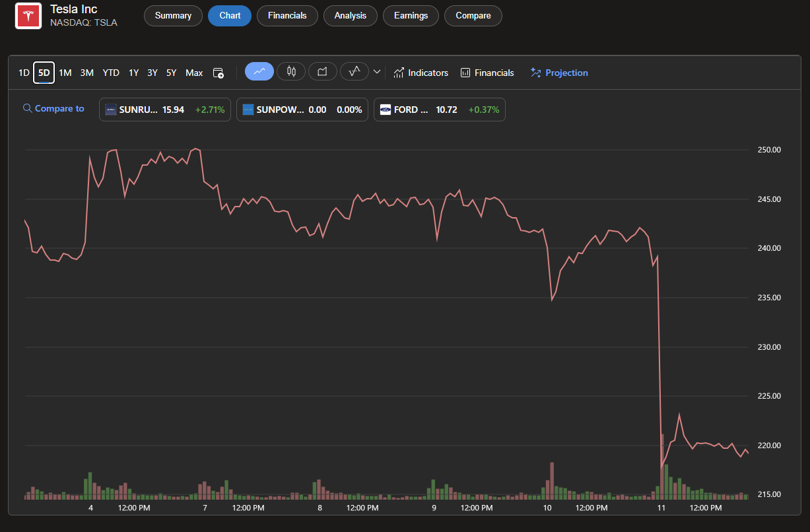
Task: Set range to Max
Action: [x=194, y=73]
